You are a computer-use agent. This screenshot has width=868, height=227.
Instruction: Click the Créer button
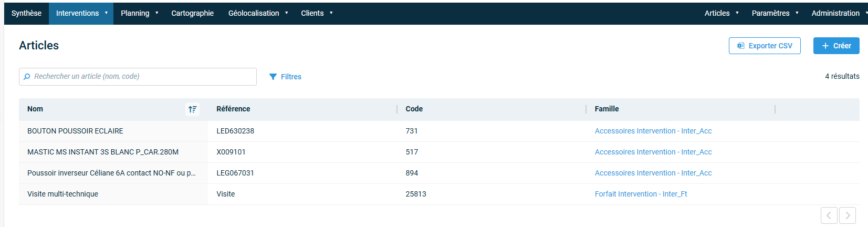point(836,46)
